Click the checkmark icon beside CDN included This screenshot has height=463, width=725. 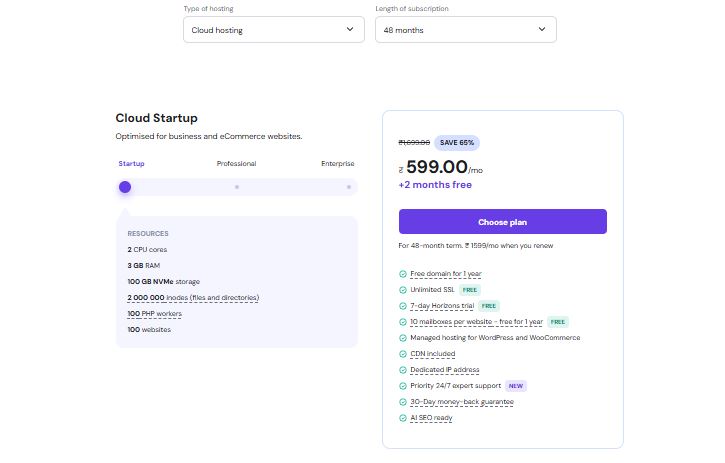click(403, 353)
